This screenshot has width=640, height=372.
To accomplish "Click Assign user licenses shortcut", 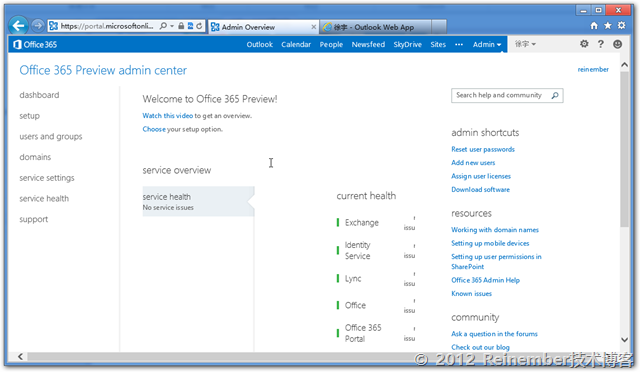I will tap(481, 176).
